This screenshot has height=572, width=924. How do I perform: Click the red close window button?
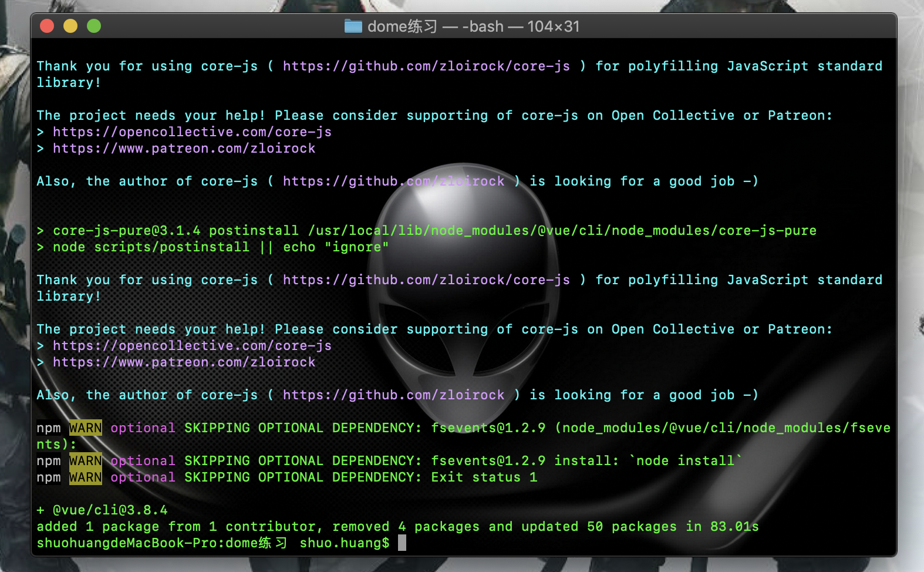click(x=47, y=26)
